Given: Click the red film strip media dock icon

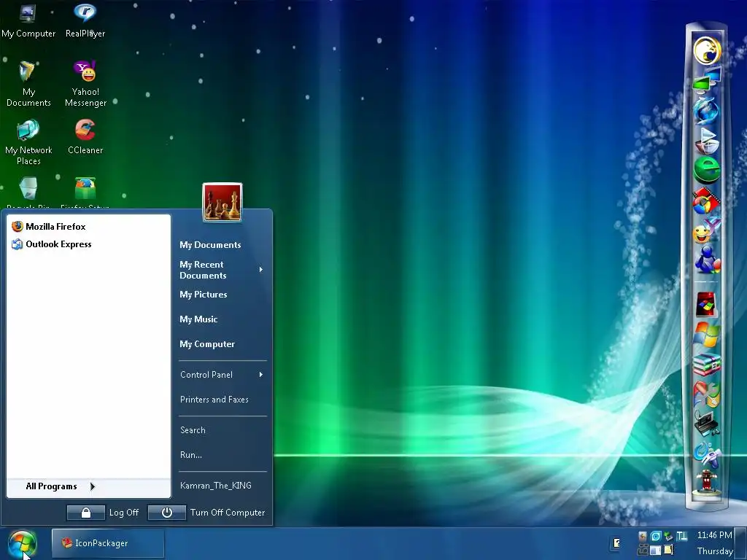Looking at the screenshot, I should tap(707, 201).
